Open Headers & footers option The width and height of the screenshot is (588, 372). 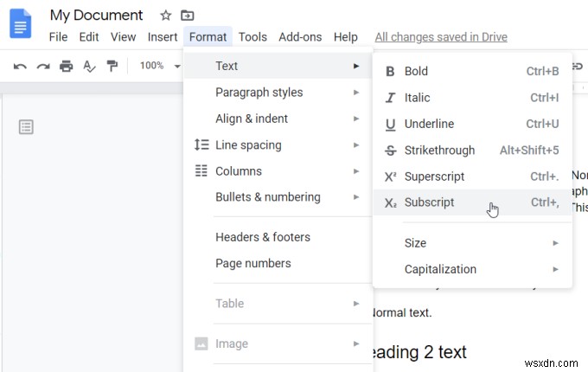(x=263, y=237)
